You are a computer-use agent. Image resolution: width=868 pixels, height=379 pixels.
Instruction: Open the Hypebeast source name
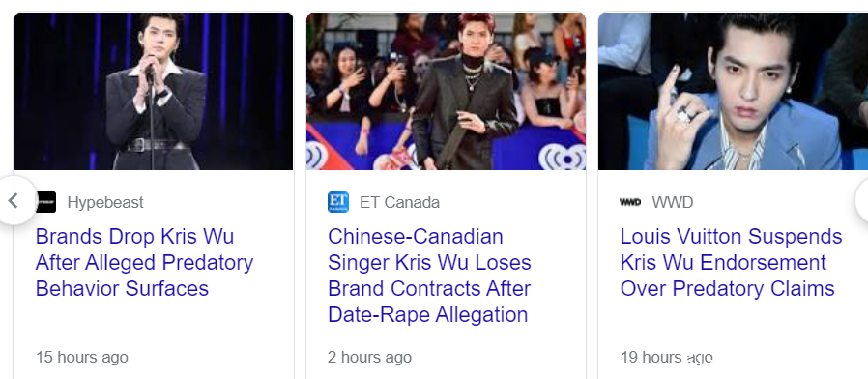[105, 202]
